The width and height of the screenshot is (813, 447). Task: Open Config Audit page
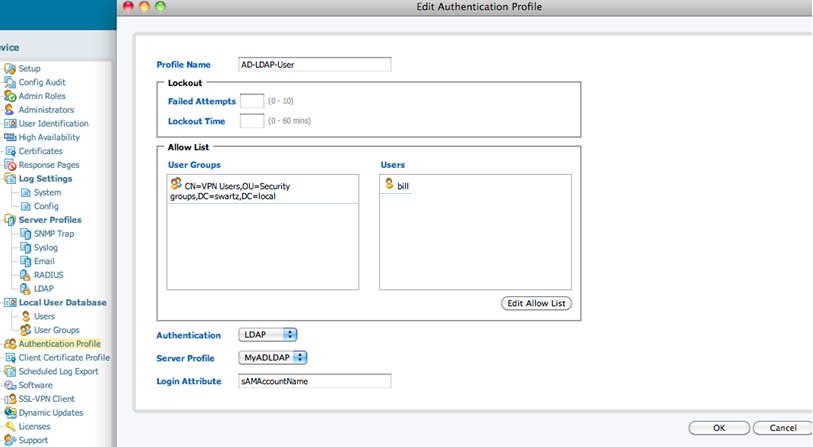point(42,82)
